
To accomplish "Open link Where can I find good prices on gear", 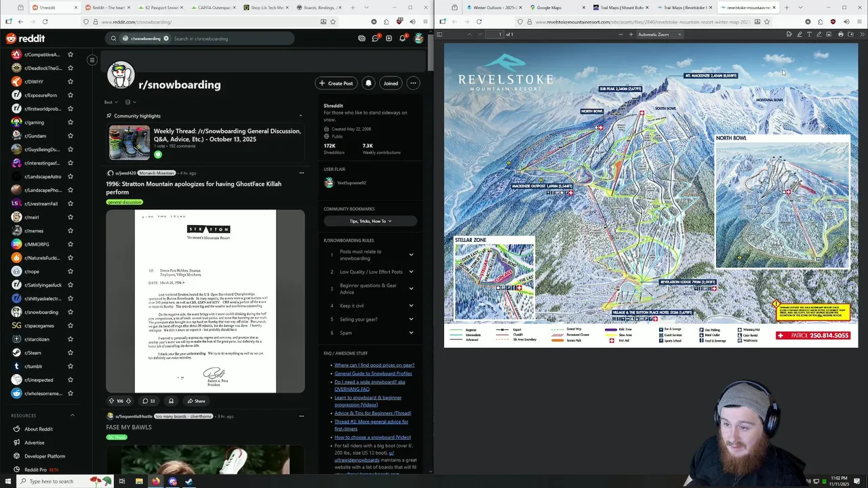I will click(x=374, y=365).
